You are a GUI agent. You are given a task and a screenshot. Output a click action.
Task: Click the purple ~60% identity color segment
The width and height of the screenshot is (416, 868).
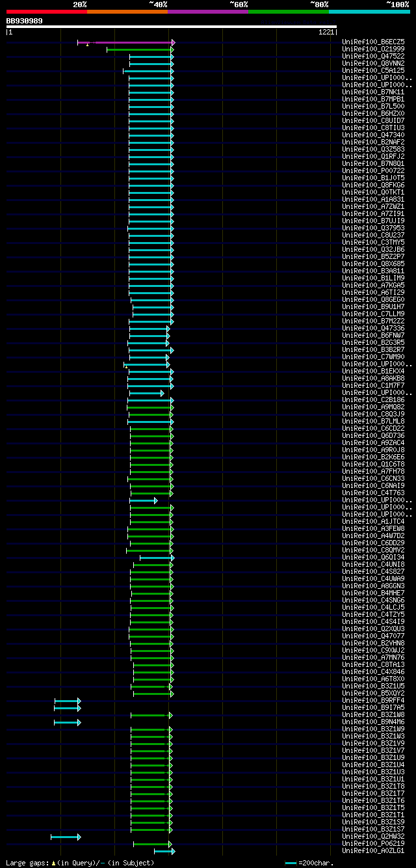[x=207, y=12]
